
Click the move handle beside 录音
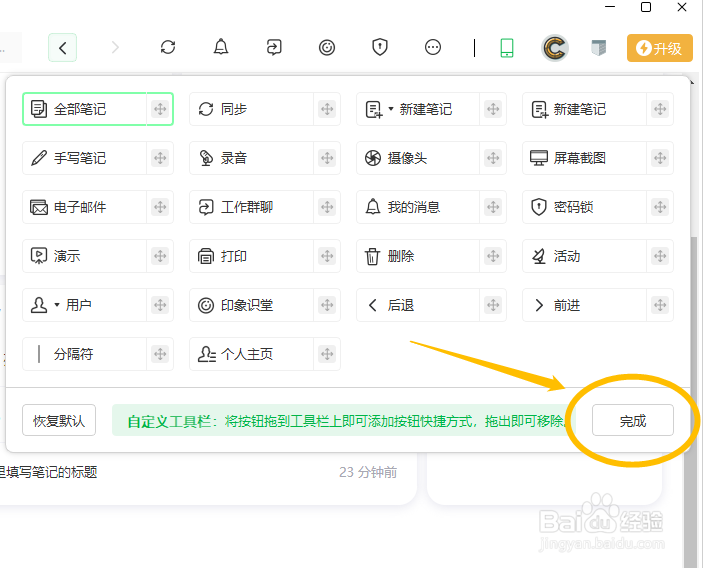point(327,158)
